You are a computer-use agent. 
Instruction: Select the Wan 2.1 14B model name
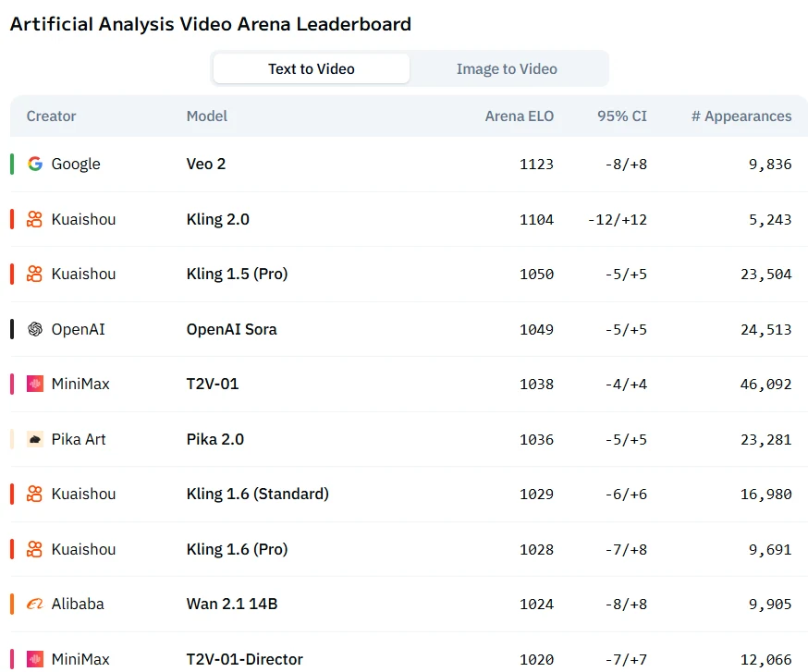pyautogui.click(x=232, y=604)
